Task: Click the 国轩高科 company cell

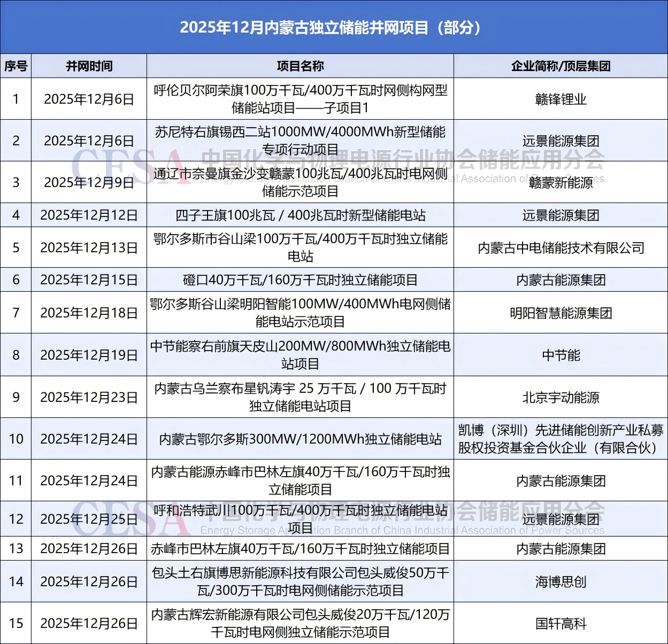Action: click(x=560, y=624)
